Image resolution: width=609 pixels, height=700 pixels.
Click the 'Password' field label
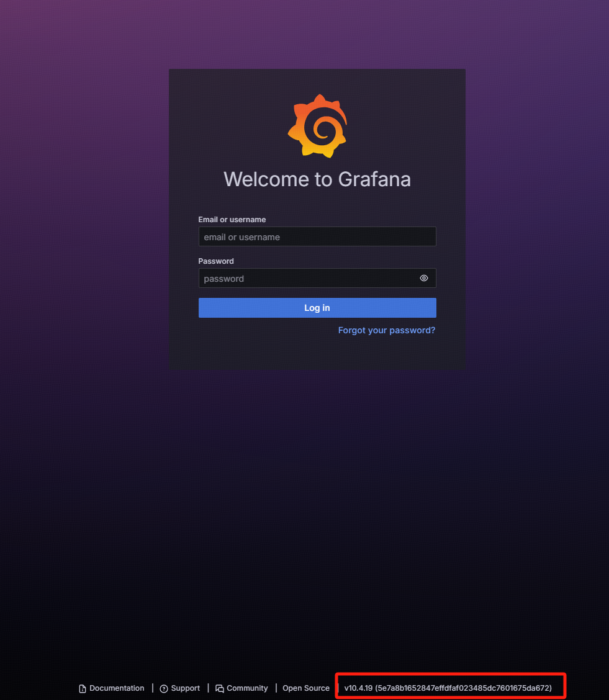coord(216,261)
